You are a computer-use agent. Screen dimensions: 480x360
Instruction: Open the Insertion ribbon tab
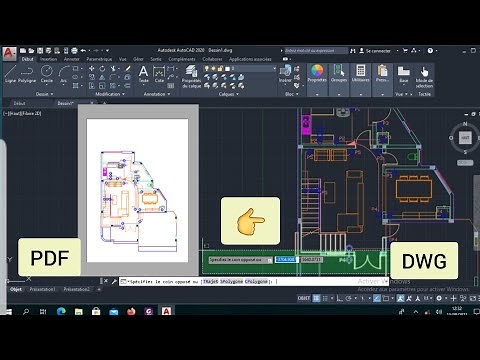48,59
